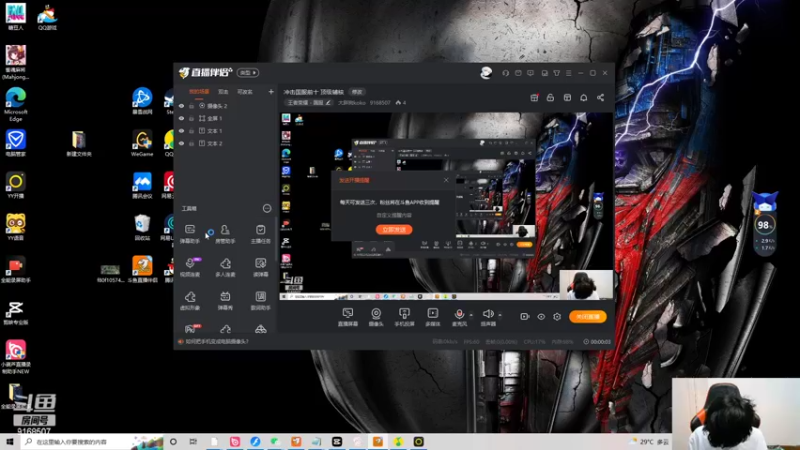
Task: Open the user avatar in the title bar
Action: 486,73
